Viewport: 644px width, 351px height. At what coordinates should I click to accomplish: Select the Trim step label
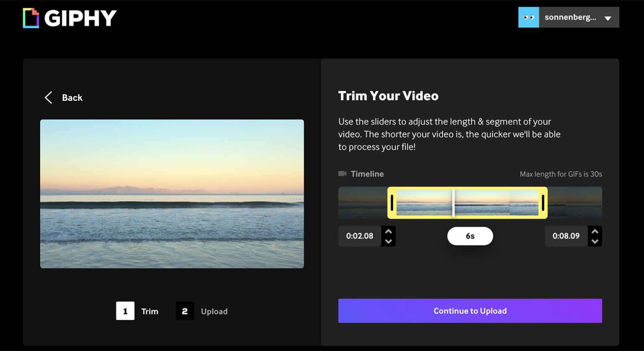(149, 311)
